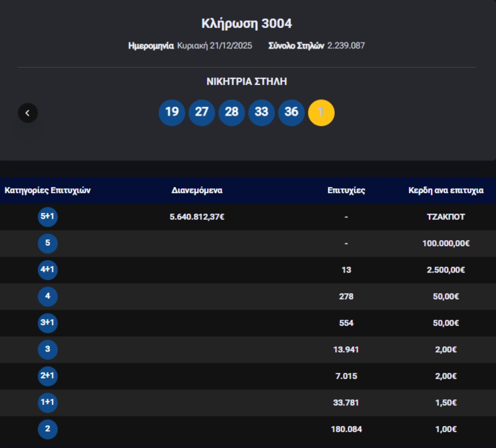Click the 3+1 category badge

tap(48, 323)
